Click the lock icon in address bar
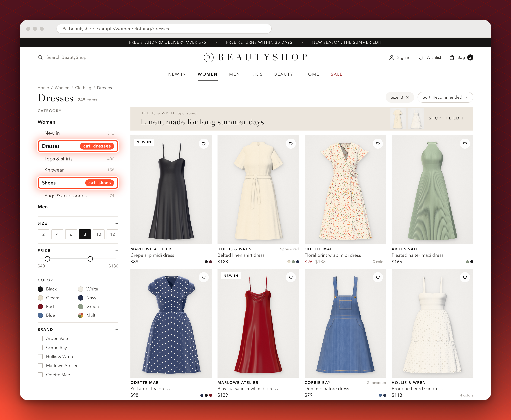The image size is (511, 420). [64, 29]
